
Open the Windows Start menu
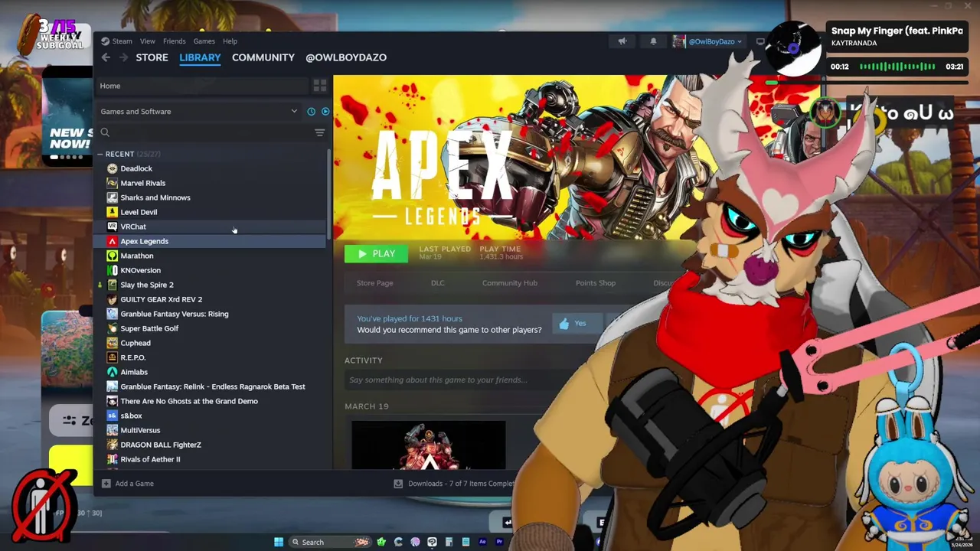(279, 542)
